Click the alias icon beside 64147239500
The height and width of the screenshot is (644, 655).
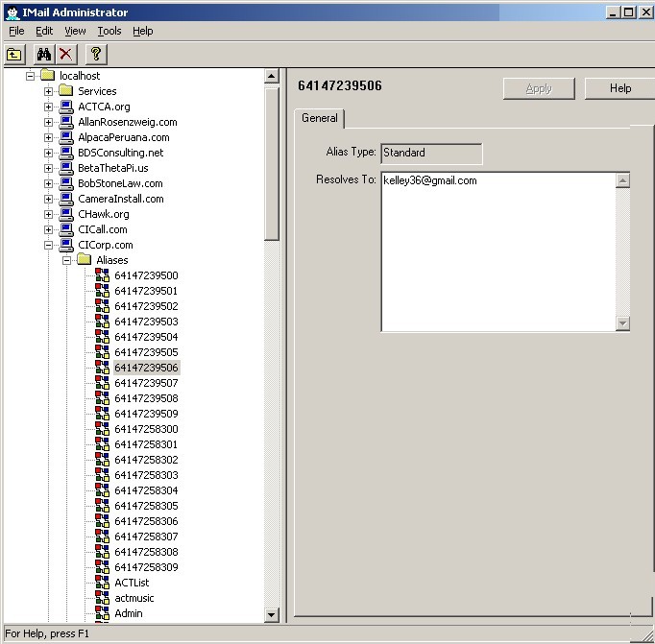click(103, 275)
